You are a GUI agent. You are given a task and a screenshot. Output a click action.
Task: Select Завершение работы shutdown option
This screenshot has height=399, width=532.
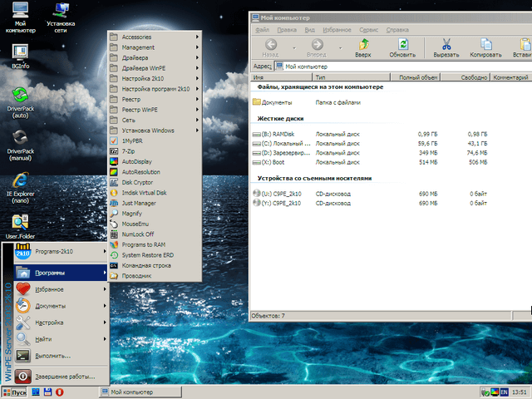click(65, 376)
